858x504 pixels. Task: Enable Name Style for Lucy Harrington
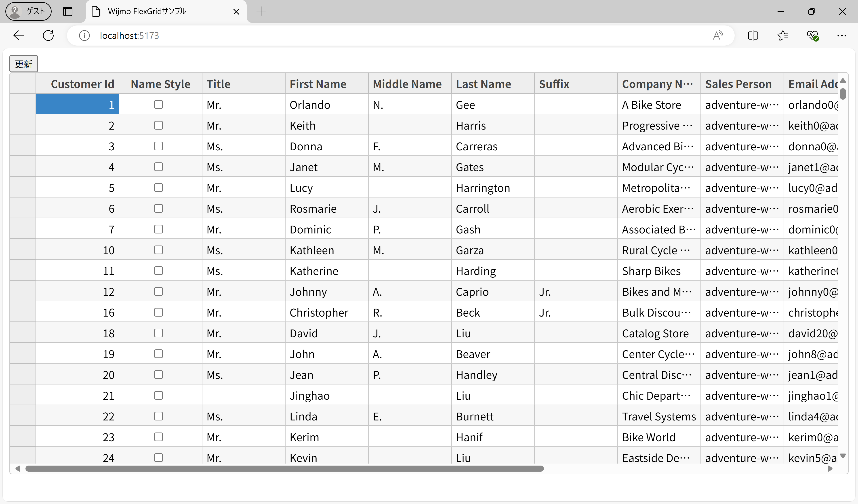point(158,187)
